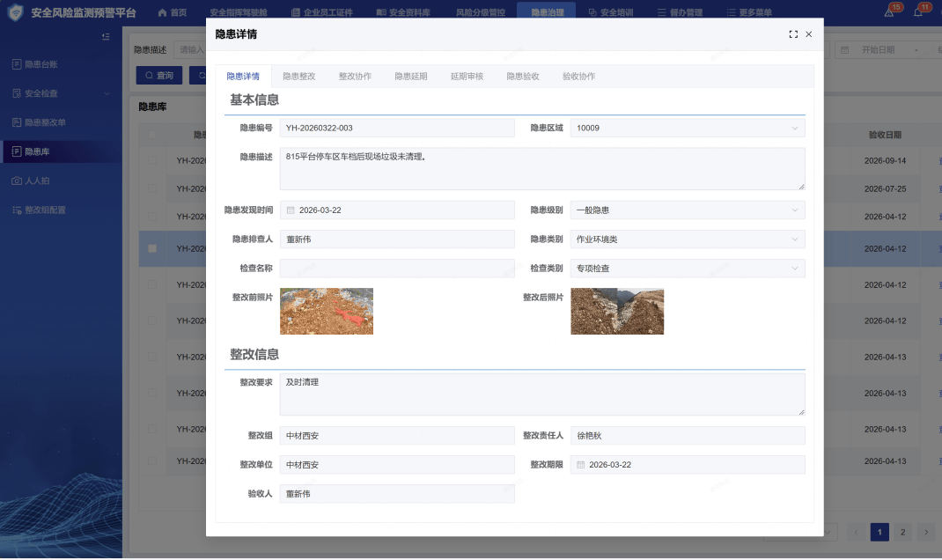942x560 pixels.
Task: Click the 督办管理 nav icon
Action: (661, 12)
